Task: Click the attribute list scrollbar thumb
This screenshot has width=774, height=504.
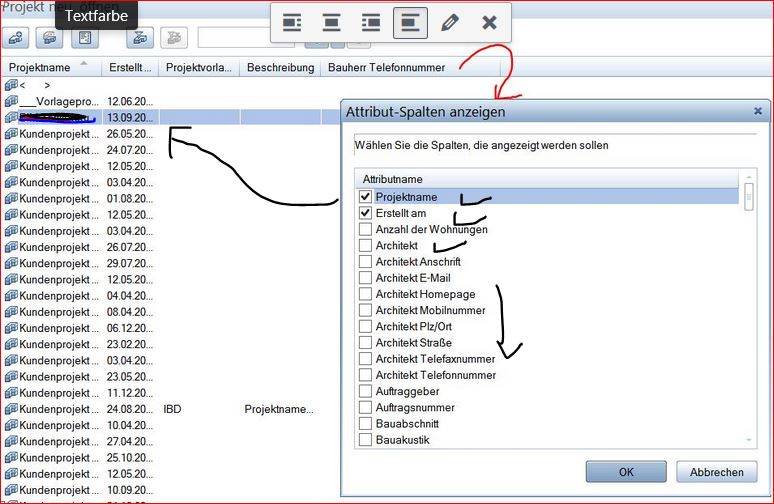Action: tap(748, 196)
